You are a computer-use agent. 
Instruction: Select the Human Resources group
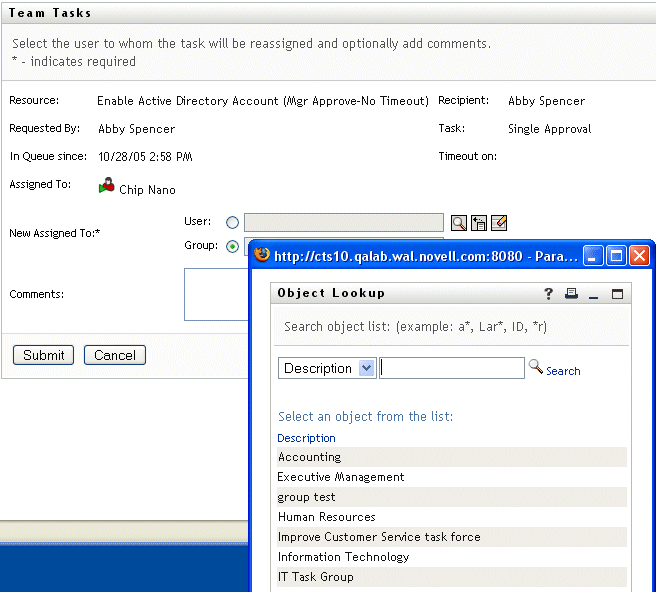coord(452,517)
